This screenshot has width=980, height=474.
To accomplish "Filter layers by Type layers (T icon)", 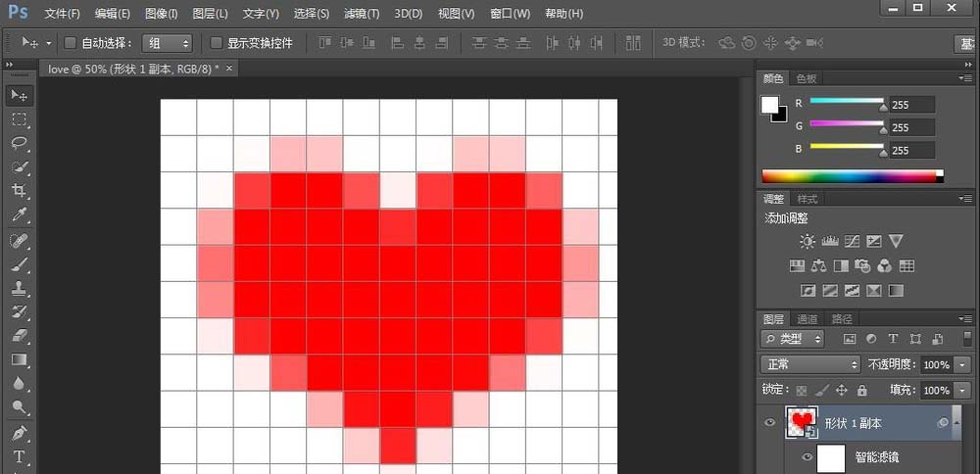I will pyautogui.click(x=893, y=339).
